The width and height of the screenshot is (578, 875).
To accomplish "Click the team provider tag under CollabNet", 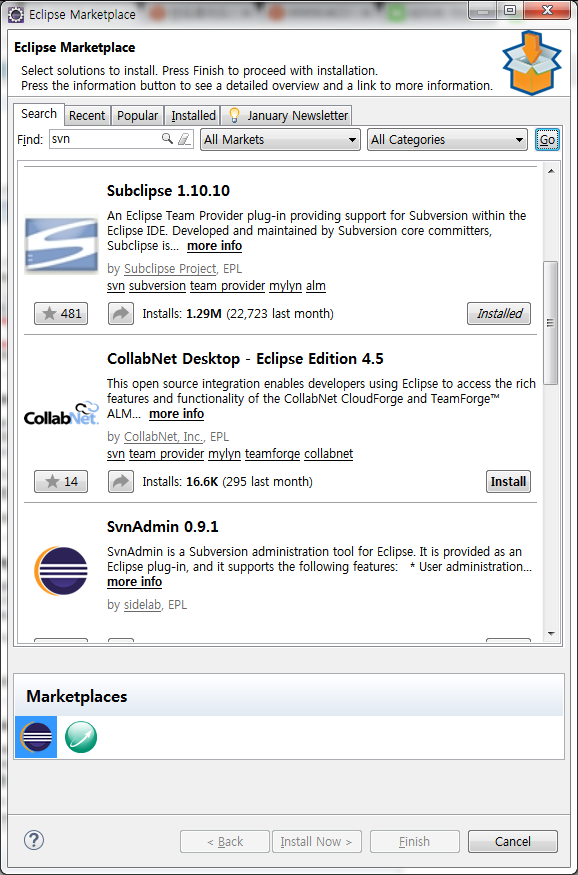I will (x=166, y=454).
